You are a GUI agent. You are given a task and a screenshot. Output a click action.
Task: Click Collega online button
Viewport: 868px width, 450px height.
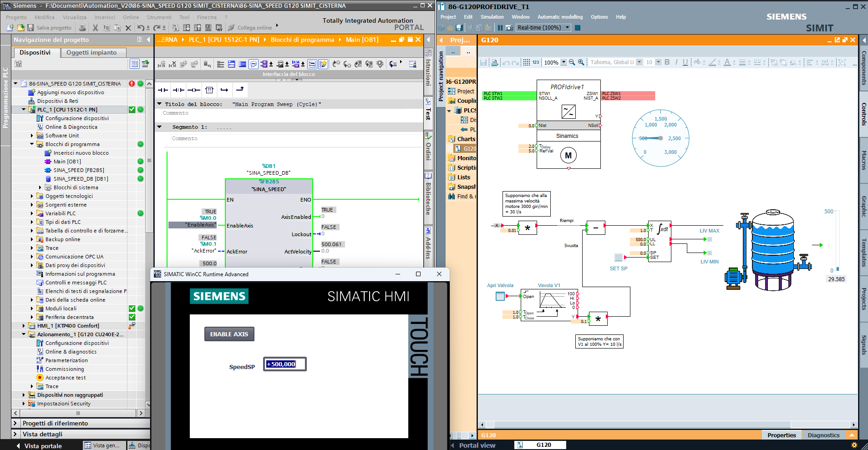[250, 28]
